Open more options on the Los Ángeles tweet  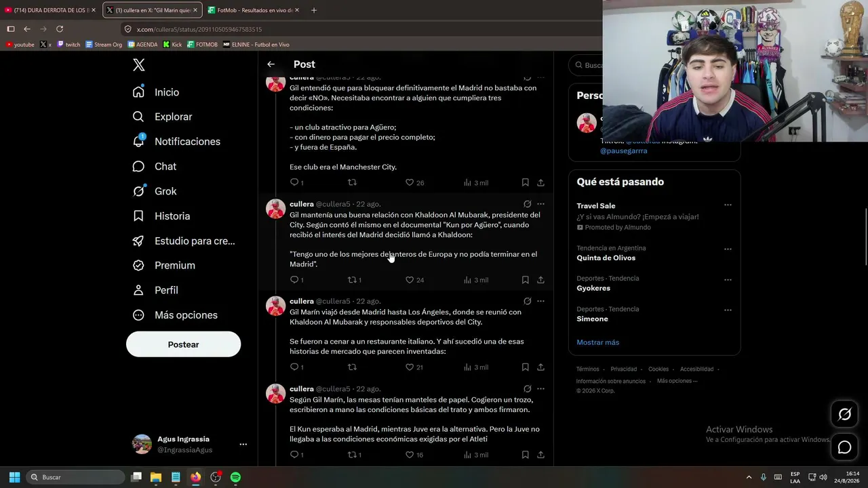tap(540, 301)
